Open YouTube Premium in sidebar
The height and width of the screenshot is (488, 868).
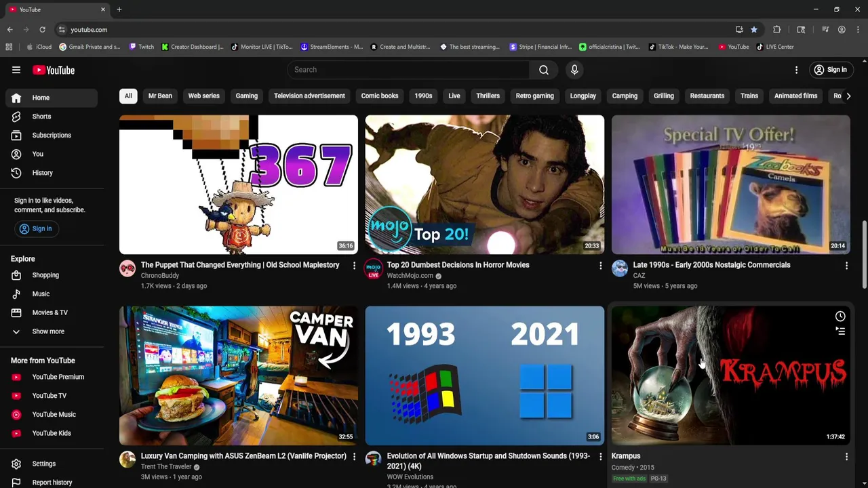52,377
